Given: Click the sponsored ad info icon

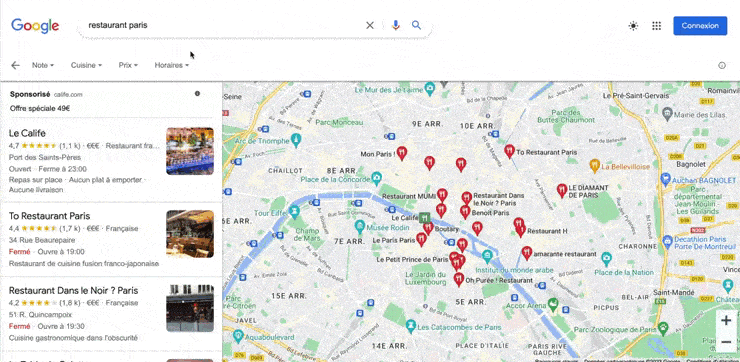Looking at the screenshot, I should tap(197, 93).
